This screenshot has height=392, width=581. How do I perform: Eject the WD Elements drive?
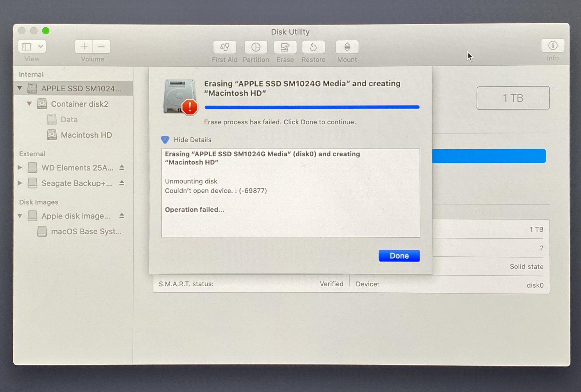tap(122, 168)
